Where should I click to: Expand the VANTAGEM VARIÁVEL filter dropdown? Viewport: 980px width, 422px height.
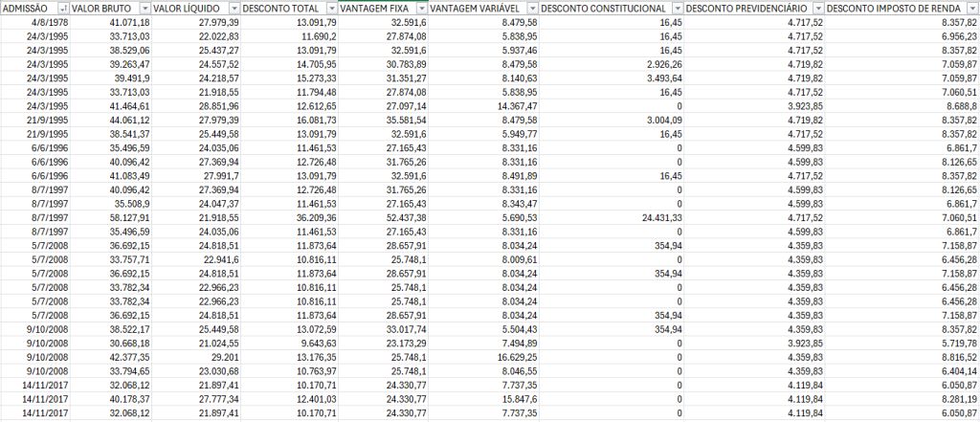pos(531,9)
